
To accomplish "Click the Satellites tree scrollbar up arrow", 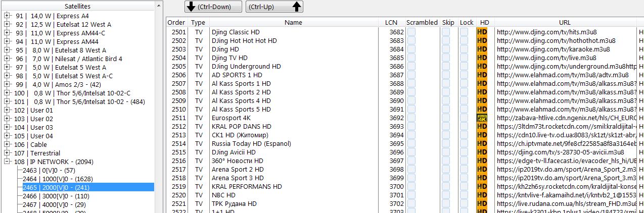I will point(159,5).
